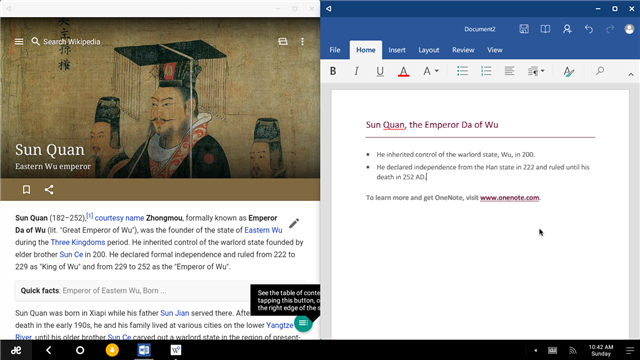Open the 'Three Kingdoms' link
The width and height of the screenshot is (640, 360).
[78, 242]
